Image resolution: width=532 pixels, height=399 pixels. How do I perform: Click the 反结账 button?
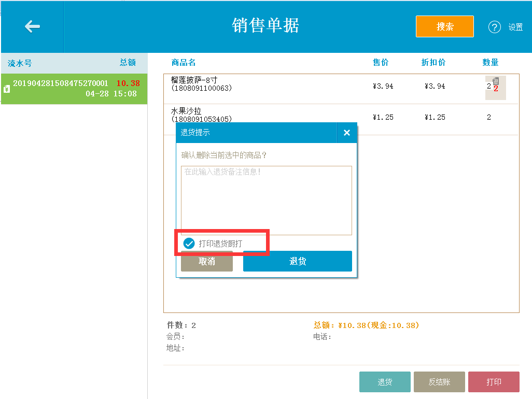tap(439, 381)
